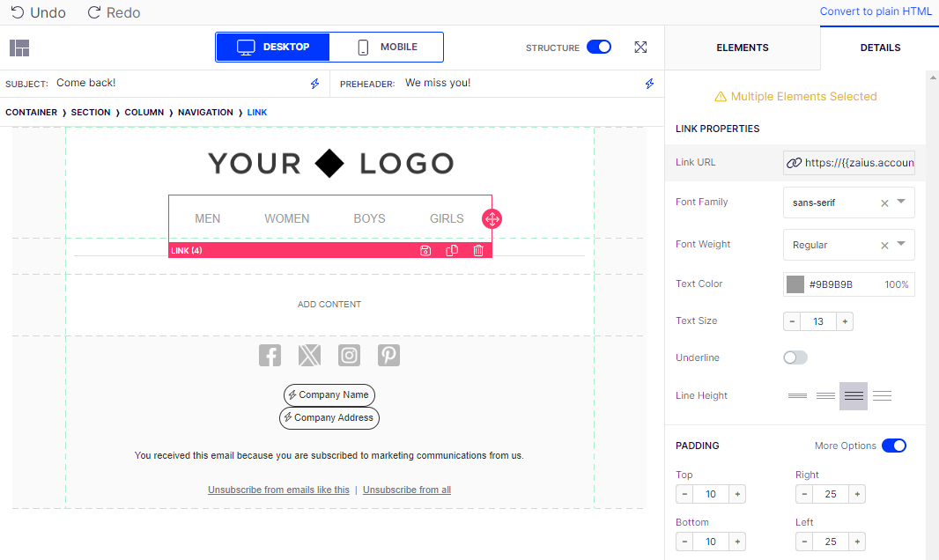Click the lightning icon in the Subject field

[314, 84]
